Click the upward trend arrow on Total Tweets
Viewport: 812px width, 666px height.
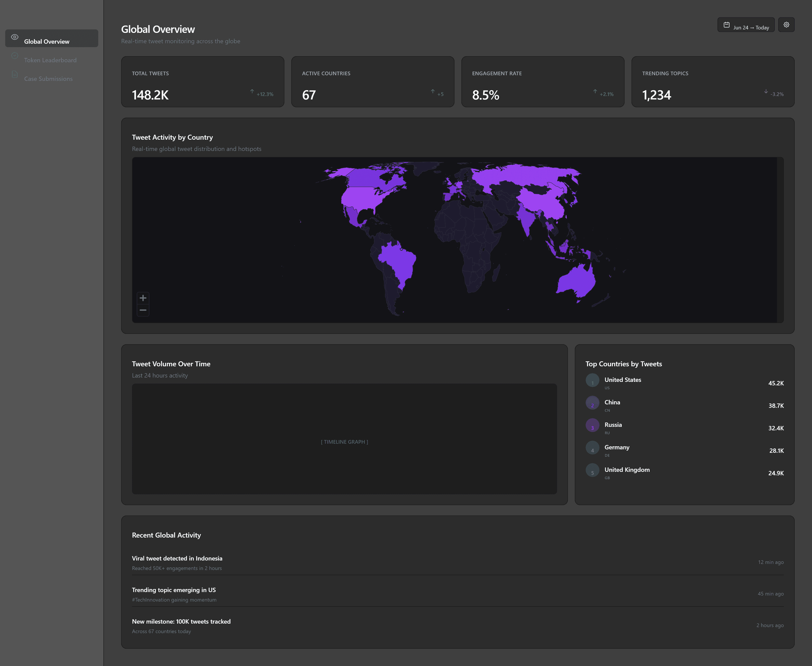coord(252,92)
